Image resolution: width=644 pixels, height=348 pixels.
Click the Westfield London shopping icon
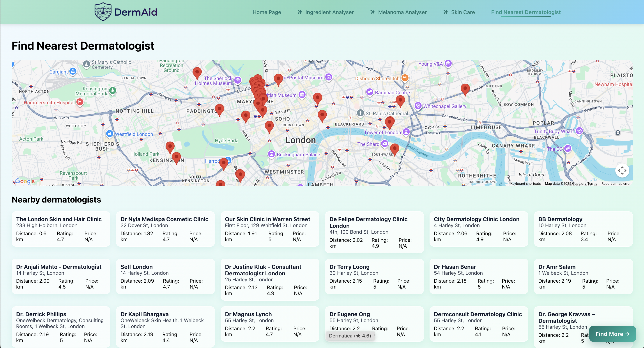[x=110, y=134]
